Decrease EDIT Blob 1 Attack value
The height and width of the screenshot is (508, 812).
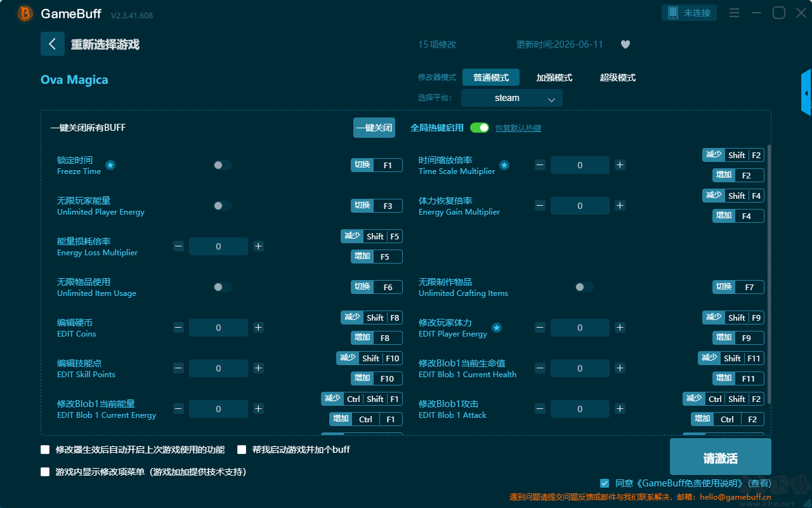pos(540,409)
